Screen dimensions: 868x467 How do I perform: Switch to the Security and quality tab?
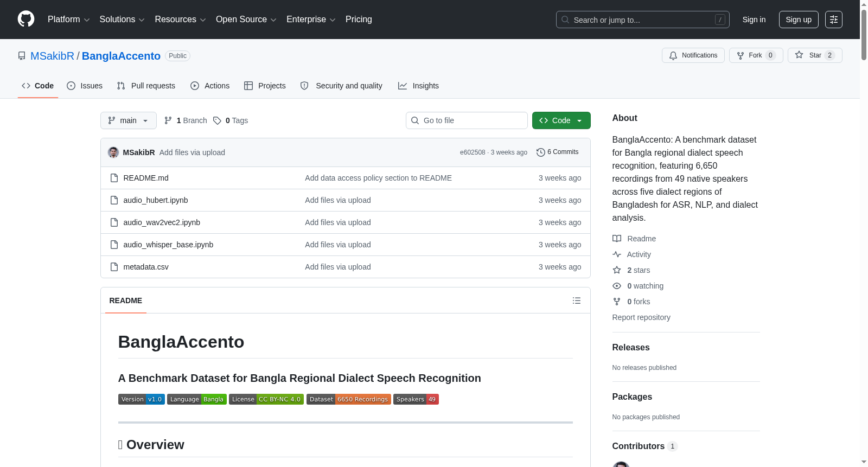(x=341, y=86)
